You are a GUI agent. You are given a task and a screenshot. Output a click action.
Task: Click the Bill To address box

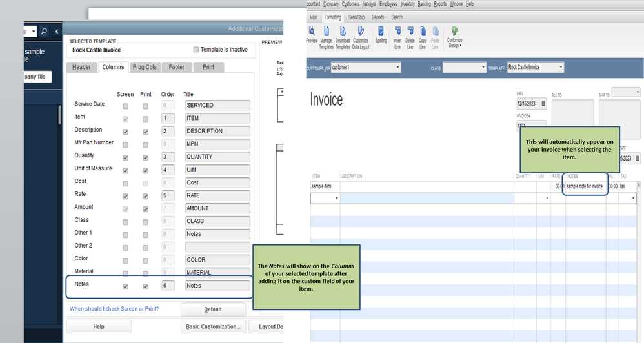pyautogui.click(x=572, y=113)
